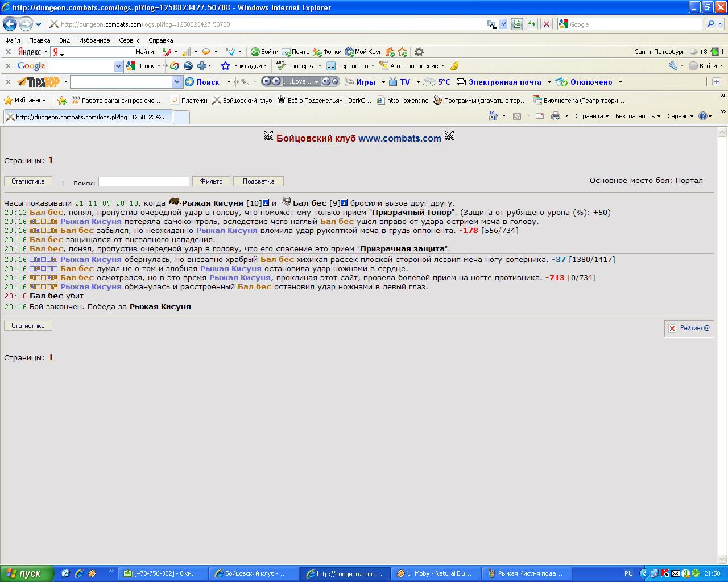Expand the recent pages dropdown arrow
Image resolution: width=728 pixels, height=582 pixels.
[39, 24]
